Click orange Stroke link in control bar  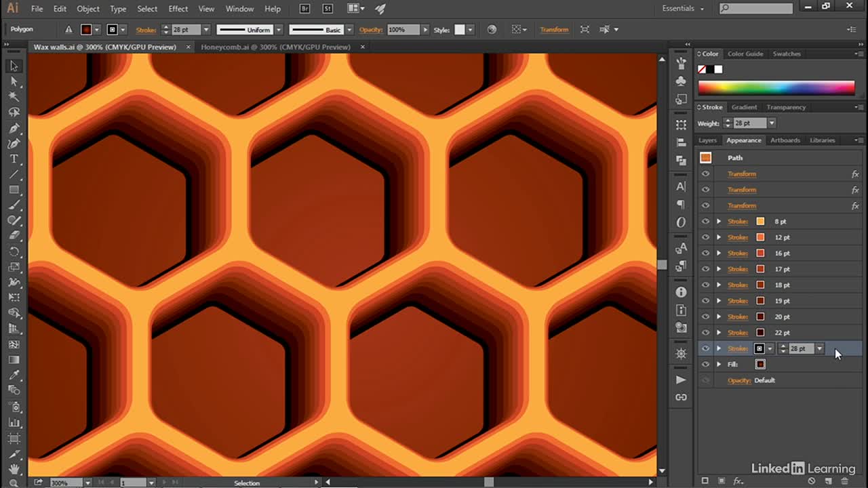click(146, 30)
